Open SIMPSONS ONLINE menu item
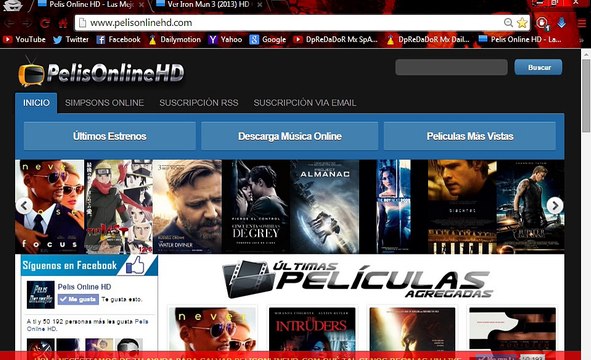This screenshot has width=591, height=360. 104,103
